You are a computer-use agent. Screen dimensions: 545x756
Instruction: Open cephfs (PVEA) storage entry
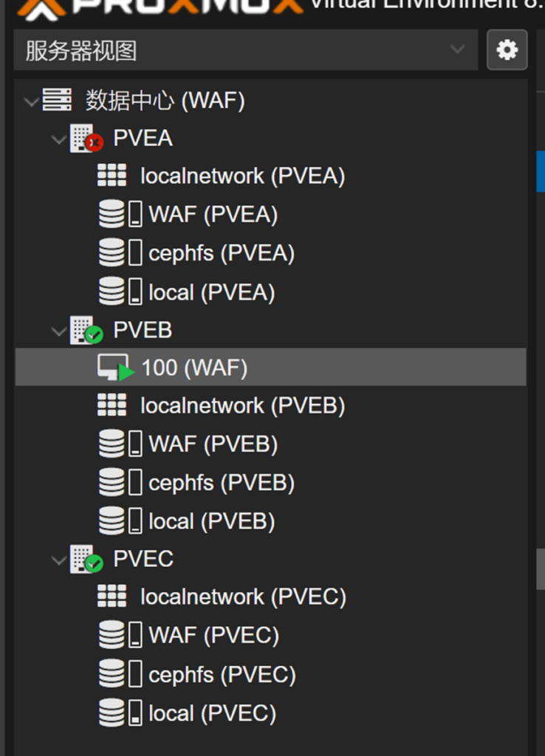(222, 253)
